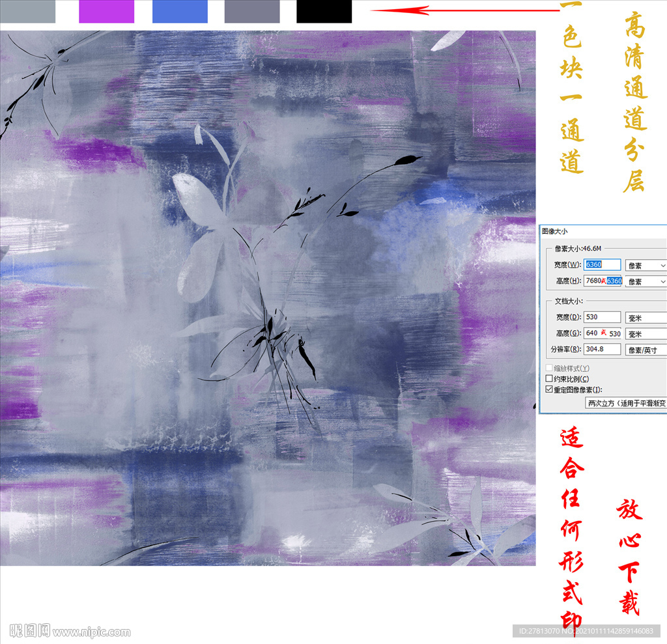Click the light gray color swatch

pyautogui.click(x=27, y=12)
